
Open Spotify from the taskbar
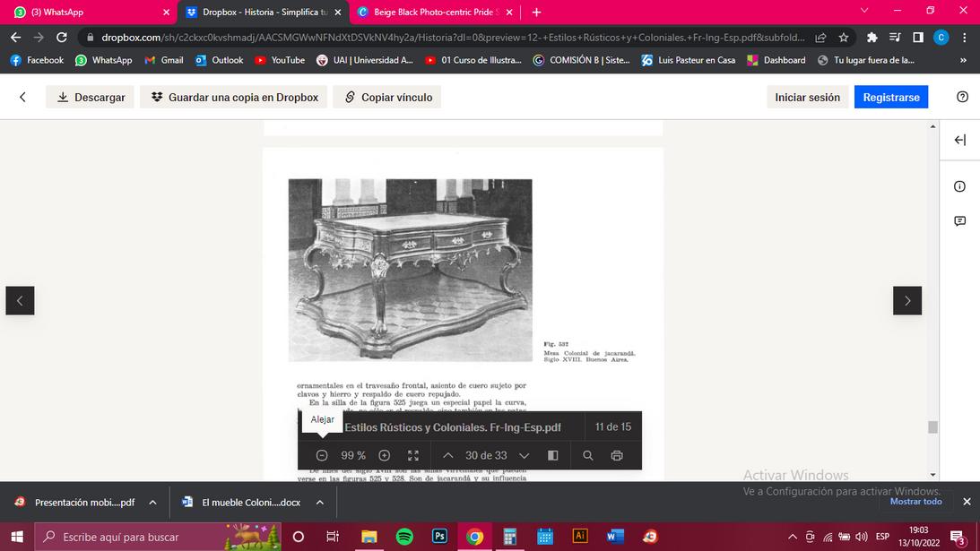404,537
